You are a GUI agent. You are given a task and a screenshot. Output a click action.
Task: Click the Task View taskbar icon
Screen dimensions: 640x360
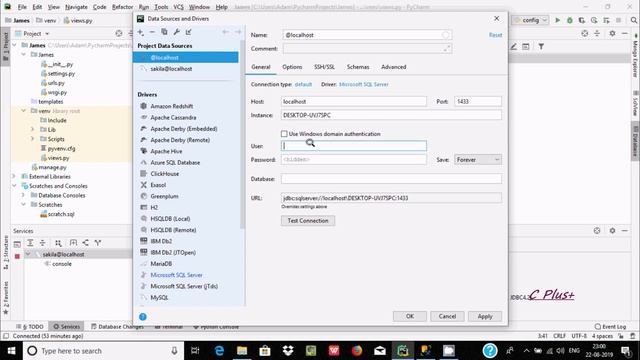point(195,351)
